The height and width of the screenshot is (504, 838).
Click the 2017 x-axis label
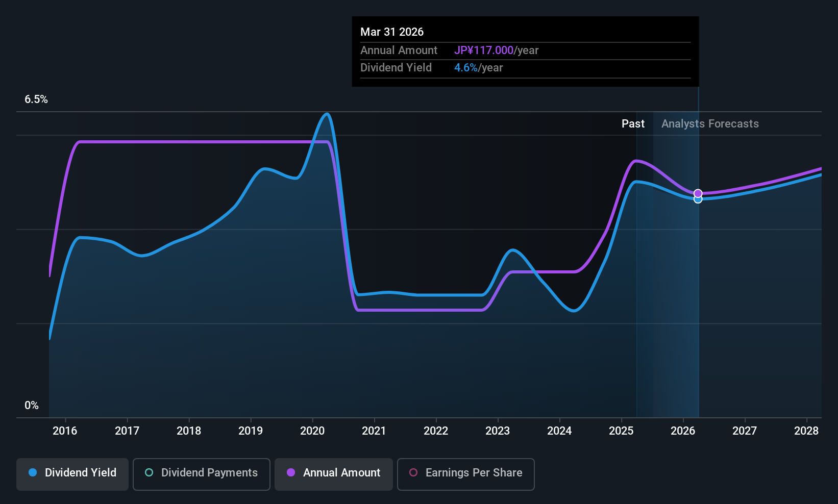pos(127,431)
